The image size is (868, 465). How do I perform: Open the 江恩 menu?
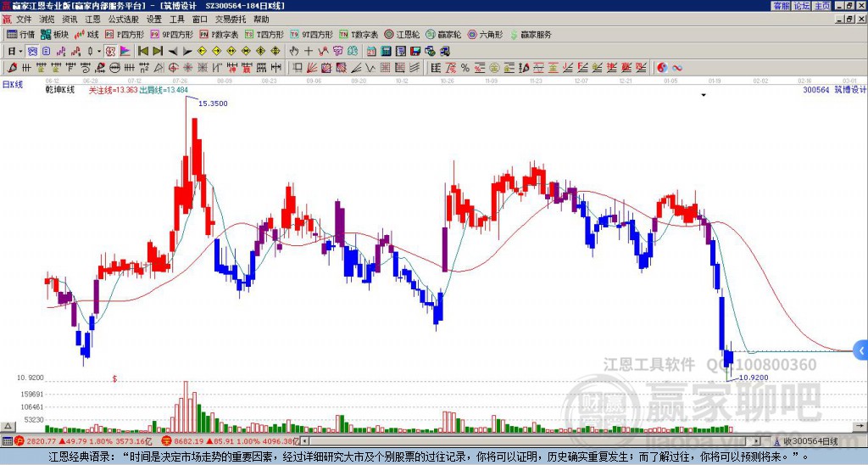point(92,20)
